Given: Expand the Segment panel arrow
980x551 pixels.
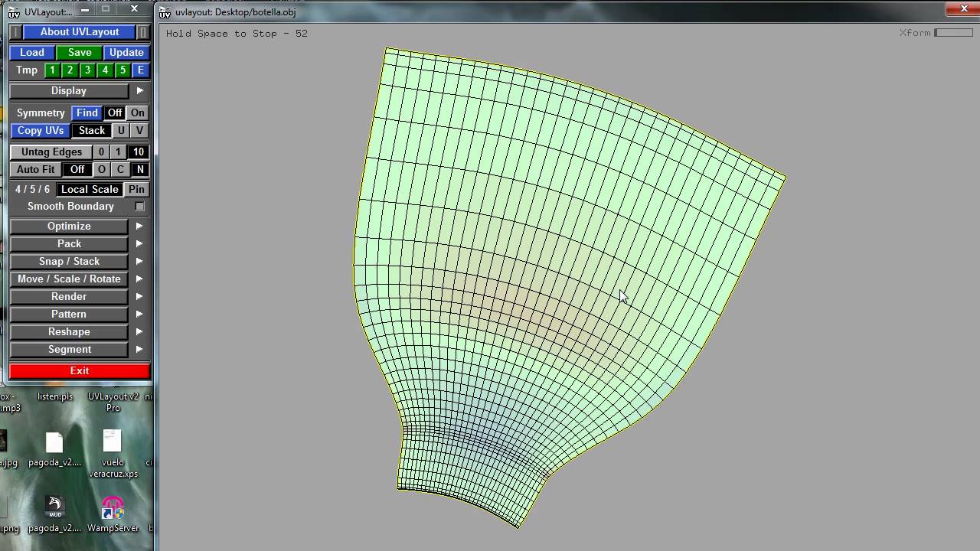Looking at the screenshot, I should [139, 349].
